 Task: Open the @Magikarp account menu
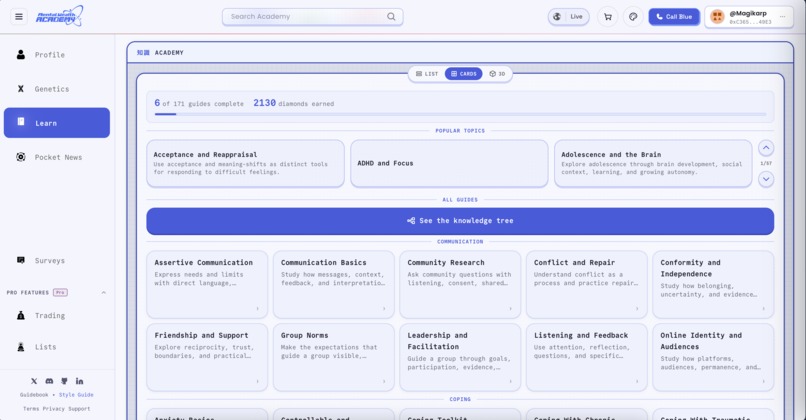(749, 17)
